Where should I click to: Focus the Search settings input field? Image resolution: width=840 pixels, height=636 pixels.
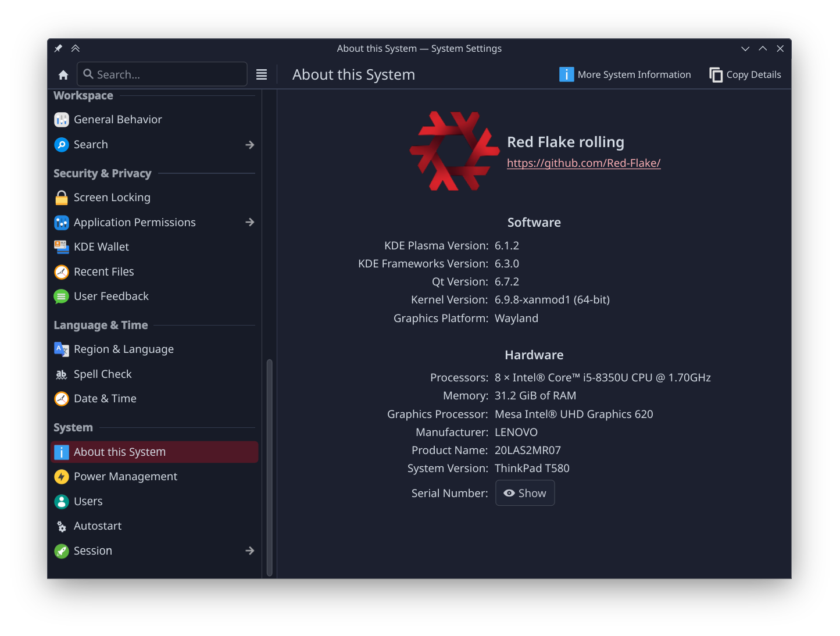click(162, 74)
